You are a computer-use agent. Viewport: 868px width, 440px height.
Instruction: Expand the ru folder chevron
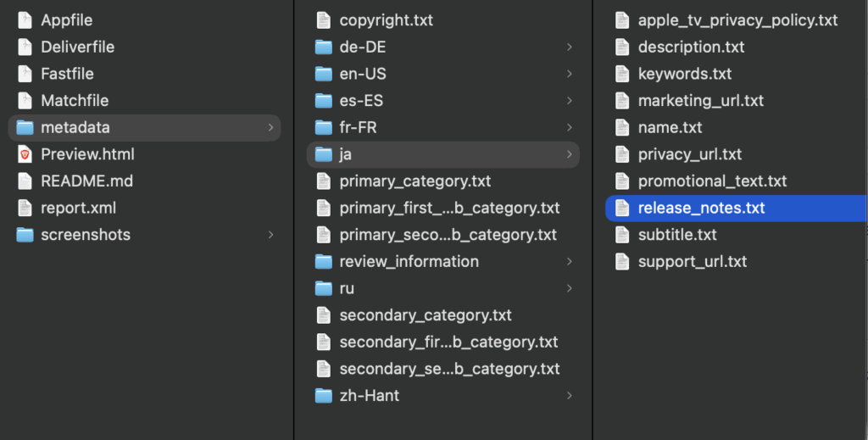[569, 288]
